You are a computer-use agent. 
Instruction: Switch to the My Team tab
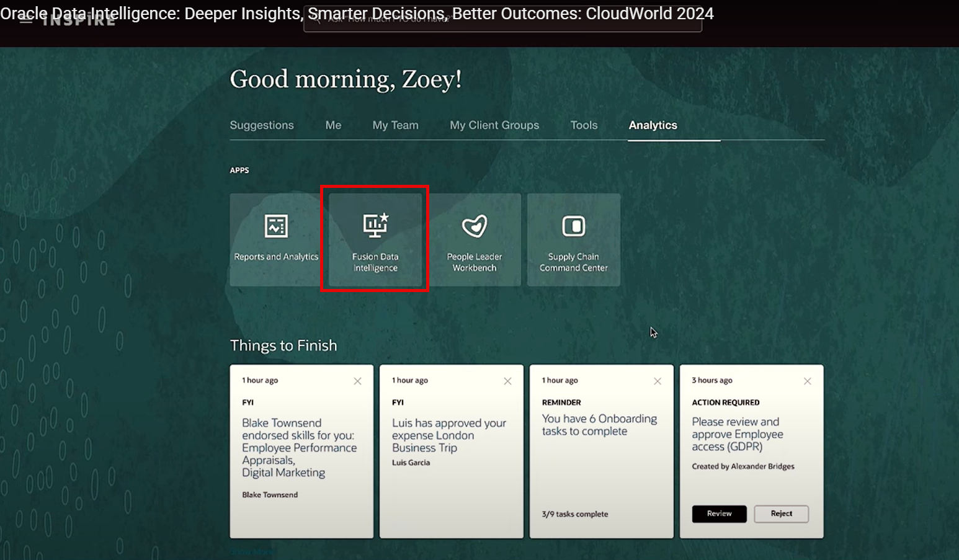point(395,125)
